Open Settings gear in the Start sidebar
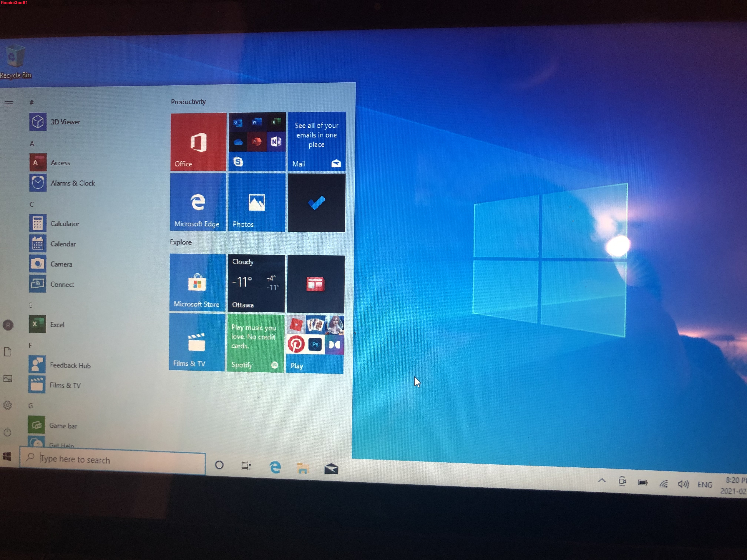 click(7, 405)
